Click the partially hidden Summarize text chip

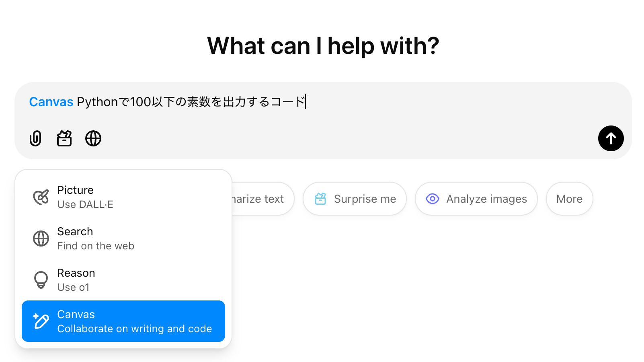point(261,199)
